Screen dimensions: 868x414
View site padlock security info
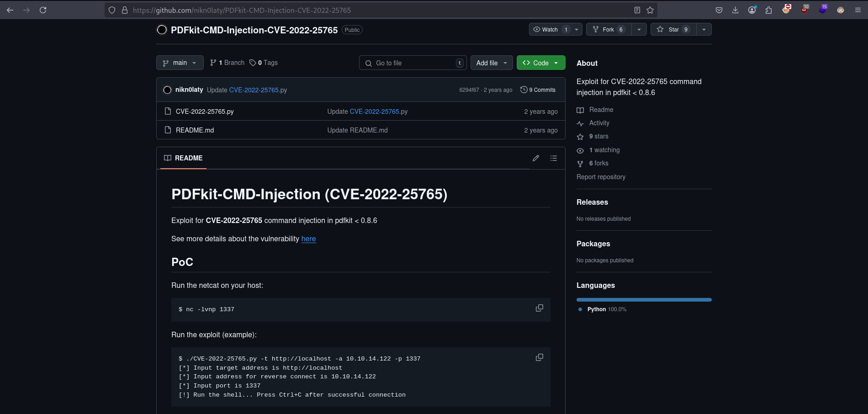(124, 10)
